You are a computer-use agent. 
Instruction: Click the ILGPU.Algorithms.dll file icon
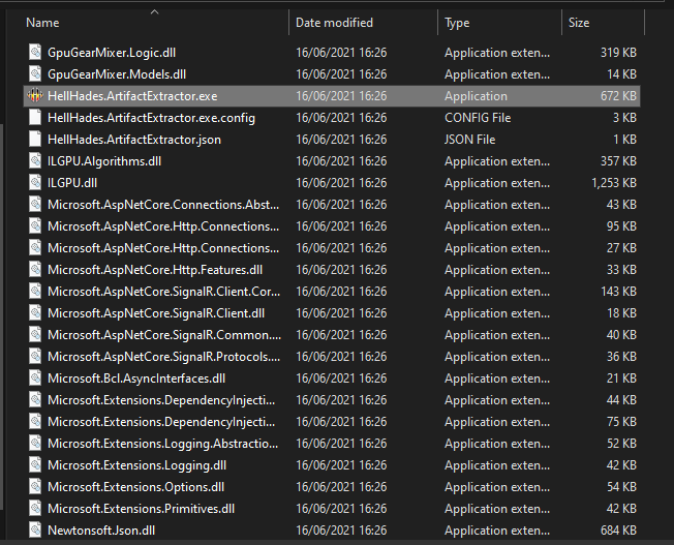point(35,161)
